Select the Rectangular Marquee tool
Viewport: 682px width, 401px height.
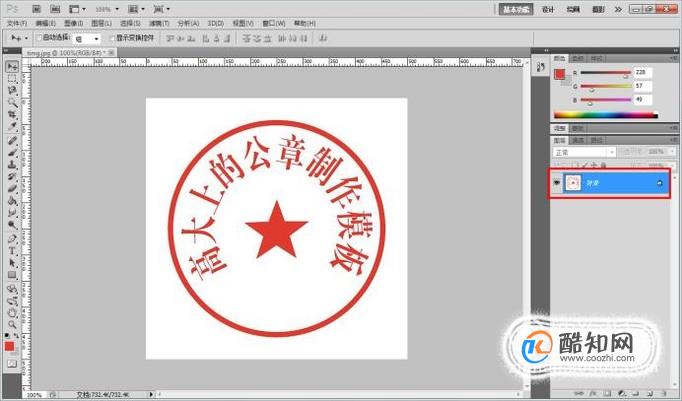pyautogui.click(x=12, y=79)
